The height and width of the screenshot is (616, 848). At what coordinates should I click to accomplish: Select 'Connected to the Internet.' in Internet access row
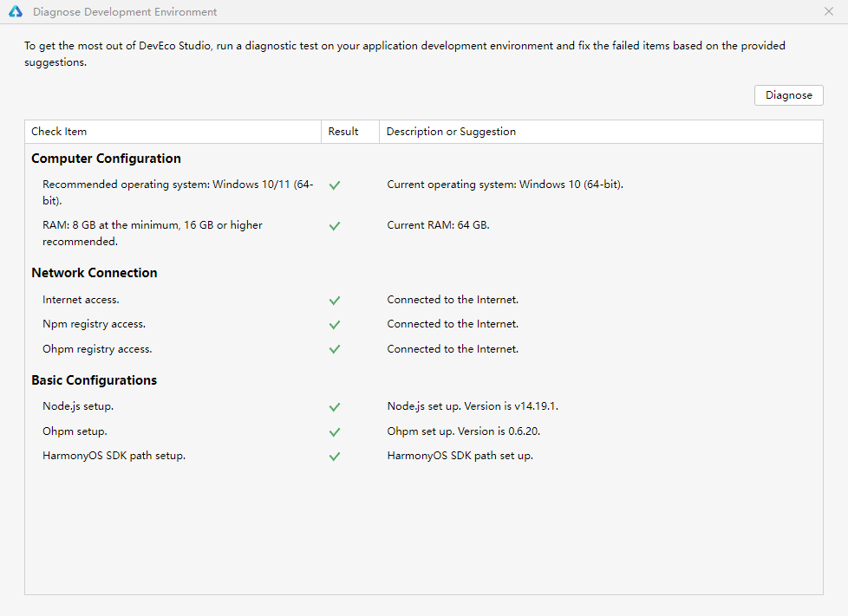point(453,300)
